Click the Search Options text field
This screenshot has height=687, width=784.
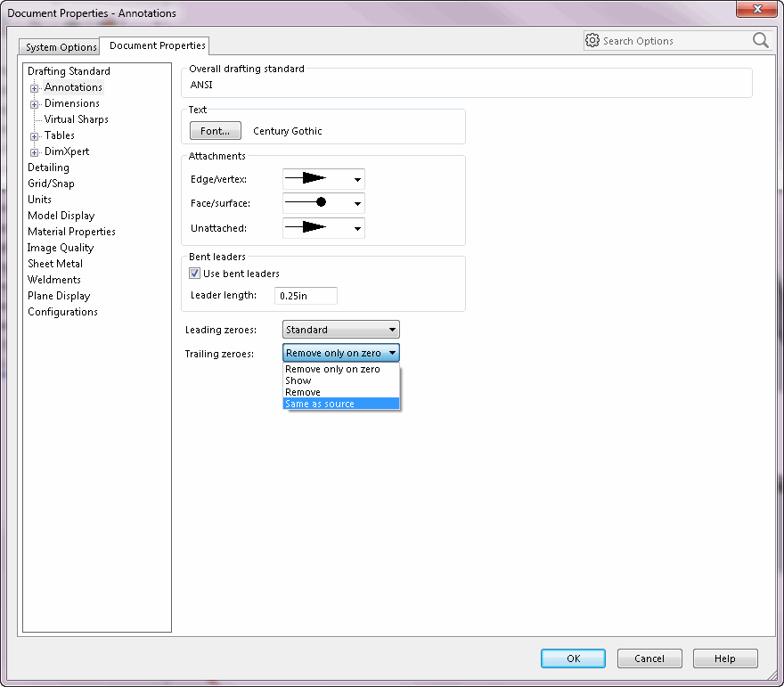point(675,40)
